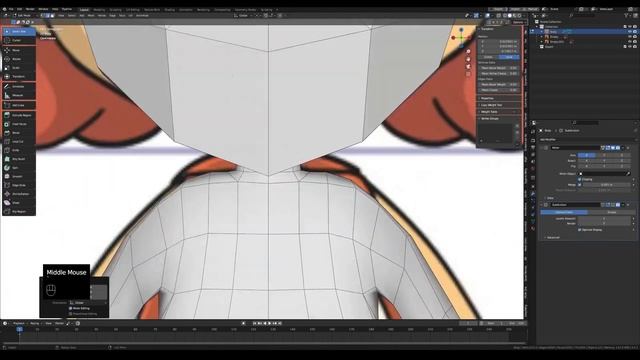Image resolution: width=640 pixels, height=360 pixels.
Task: Select the Knife tool
Action: 19,150
